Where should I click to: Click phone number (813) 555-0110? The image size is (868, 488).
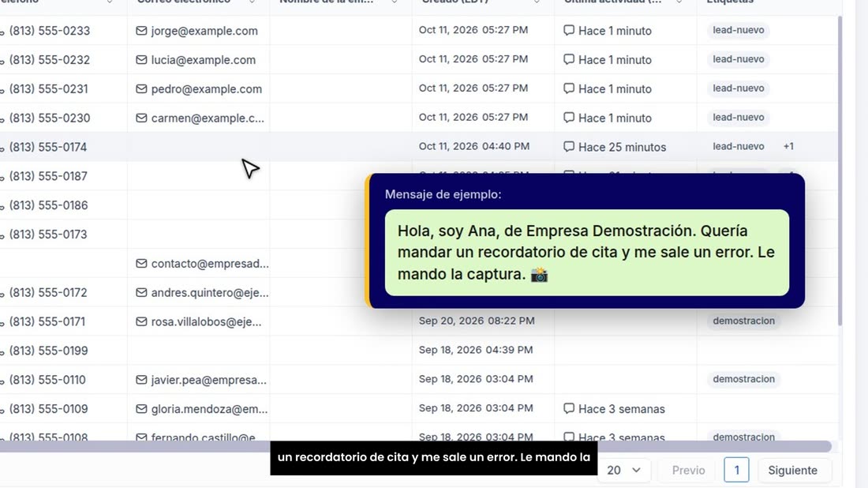tap(47, 380)
